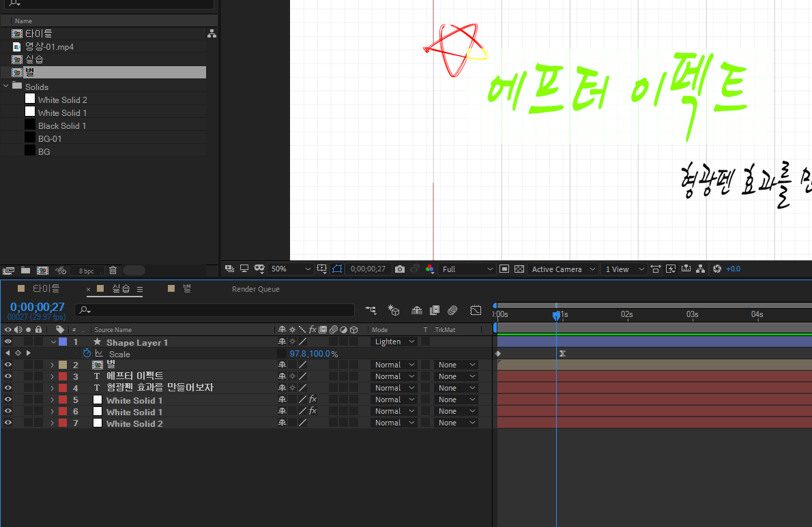Toggle Draft 3D icon in timeline
Screen dimensions: 812x527
(x=394, y=310)
